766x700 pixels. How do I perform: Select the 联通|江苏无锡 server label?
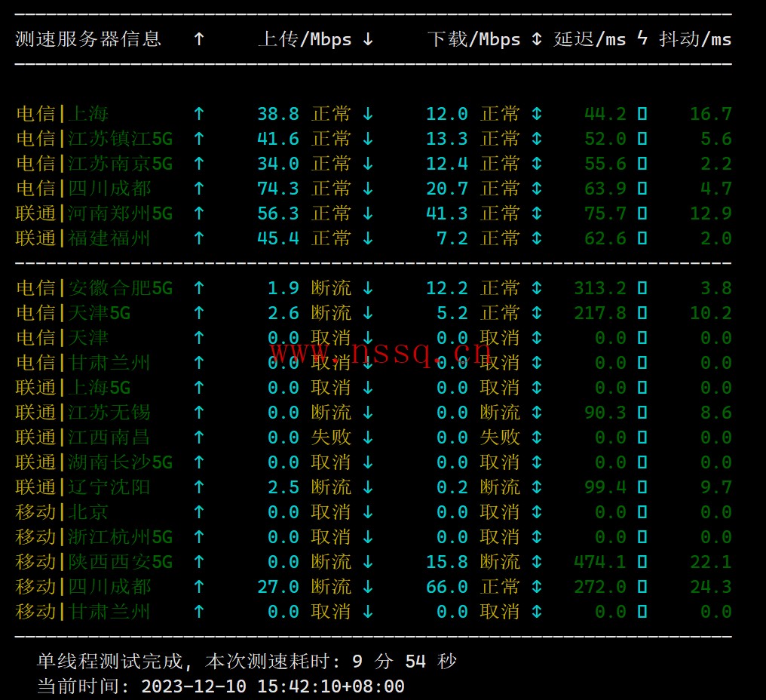coord(83,413)
